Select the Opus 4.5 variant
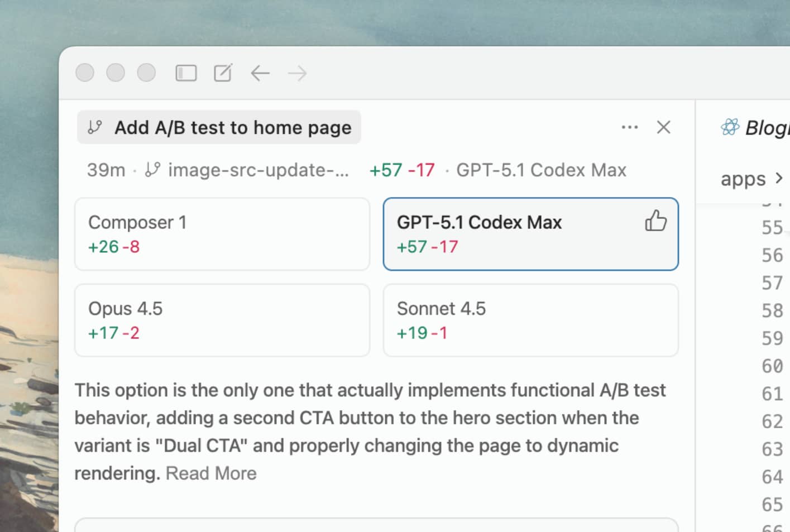 point(222,320)
